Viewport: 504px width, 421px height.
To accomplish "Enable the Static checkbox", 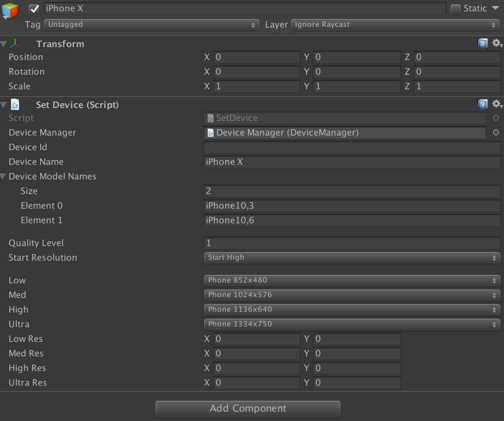I will pyautogui.click(x=456, y=9).
